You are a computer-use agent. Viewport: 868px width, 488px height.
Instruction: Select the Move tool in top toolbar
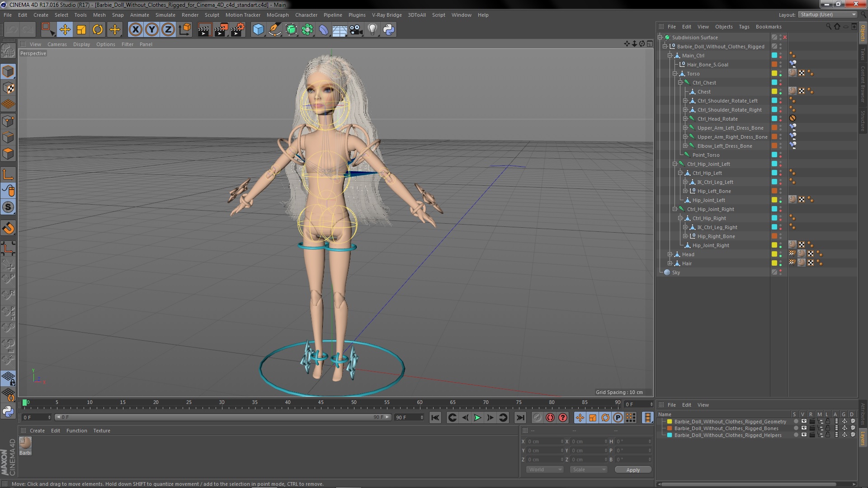click(65, 30)
